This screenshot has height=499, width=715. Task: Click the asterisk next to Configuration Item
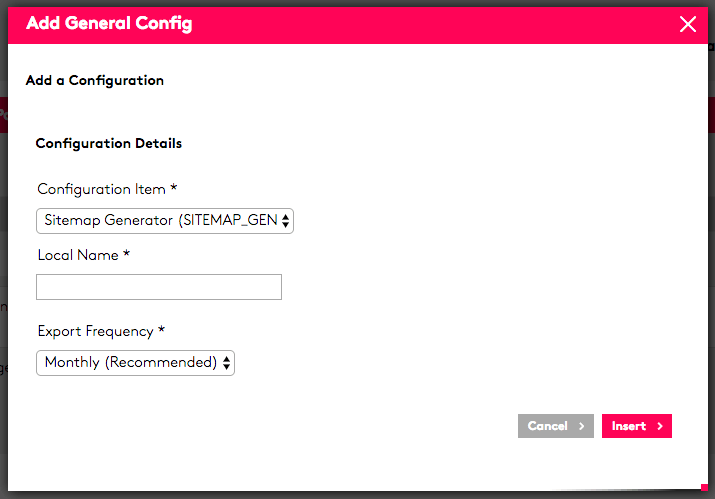173,187
